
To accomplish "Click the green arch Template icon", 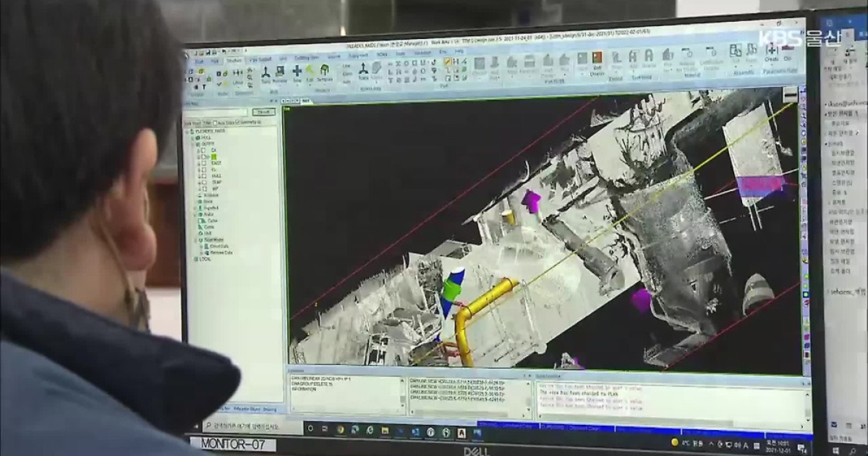I will coord(324,69).
